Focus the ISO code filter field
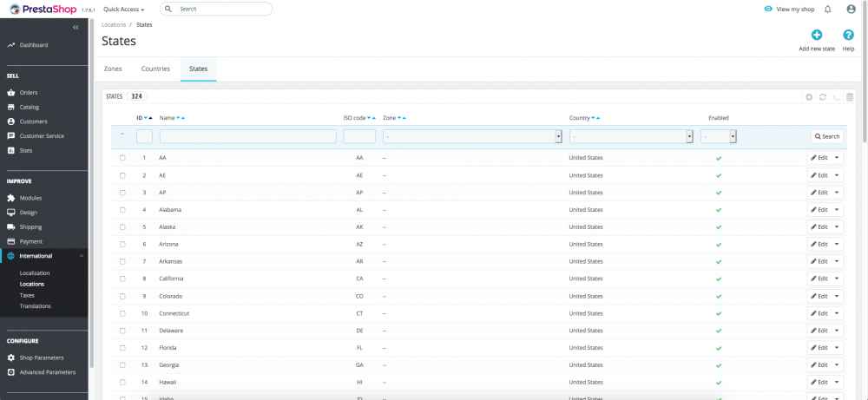 360,136
